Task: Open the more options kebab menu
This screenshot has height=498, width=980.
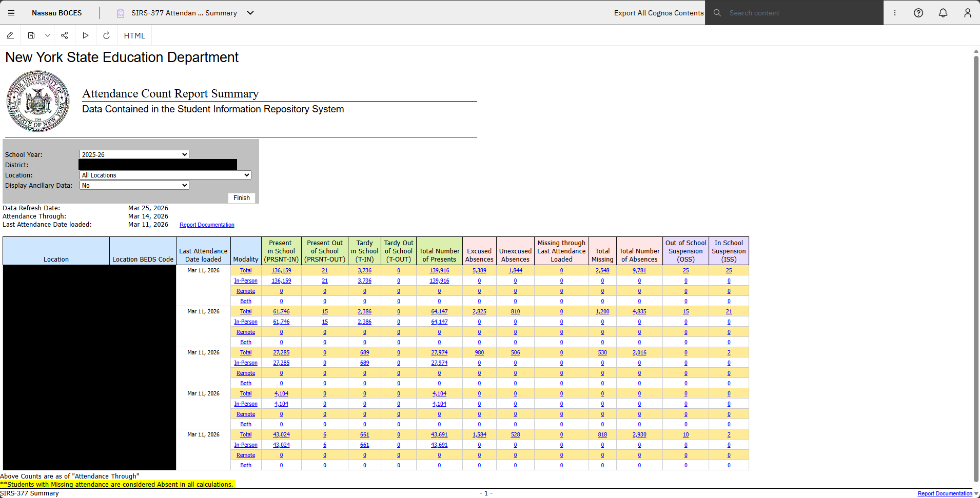Action: click(895, 13)
